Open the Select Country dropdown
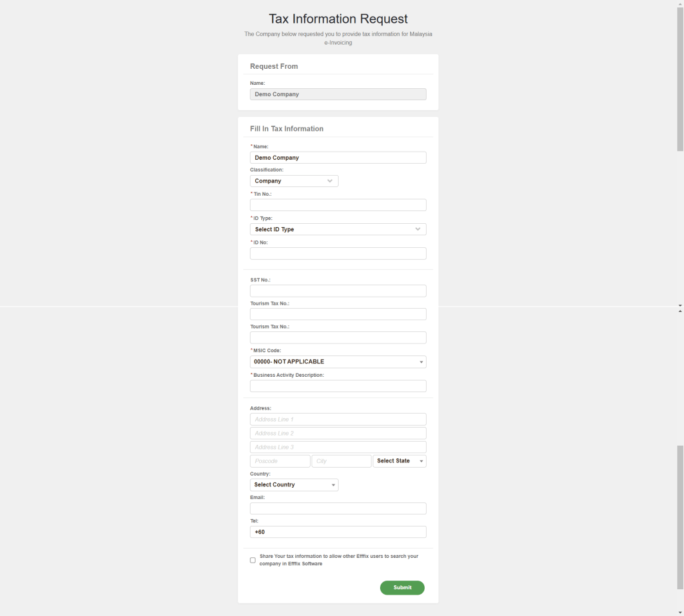This screenshot has height=616, width=684. pos(294,485)
